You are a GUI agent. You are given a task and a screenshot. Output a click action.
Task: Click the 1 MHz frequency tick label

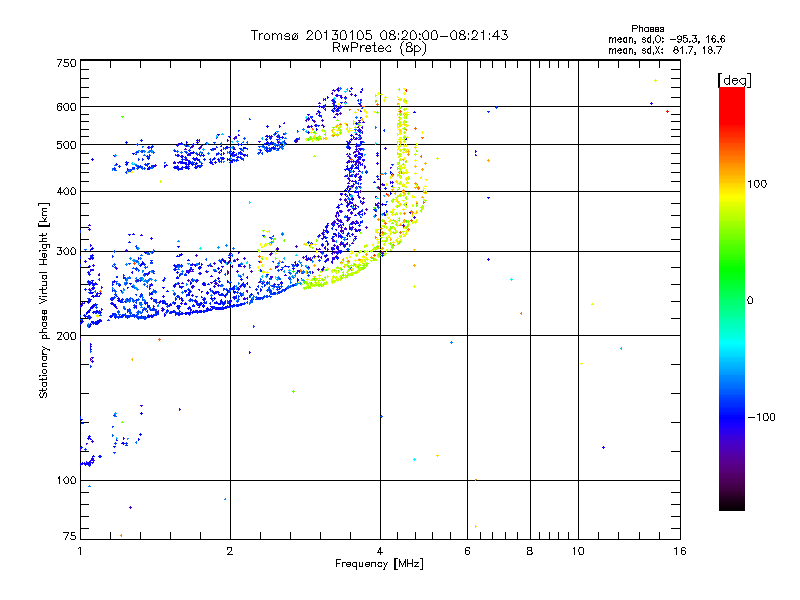81,551
